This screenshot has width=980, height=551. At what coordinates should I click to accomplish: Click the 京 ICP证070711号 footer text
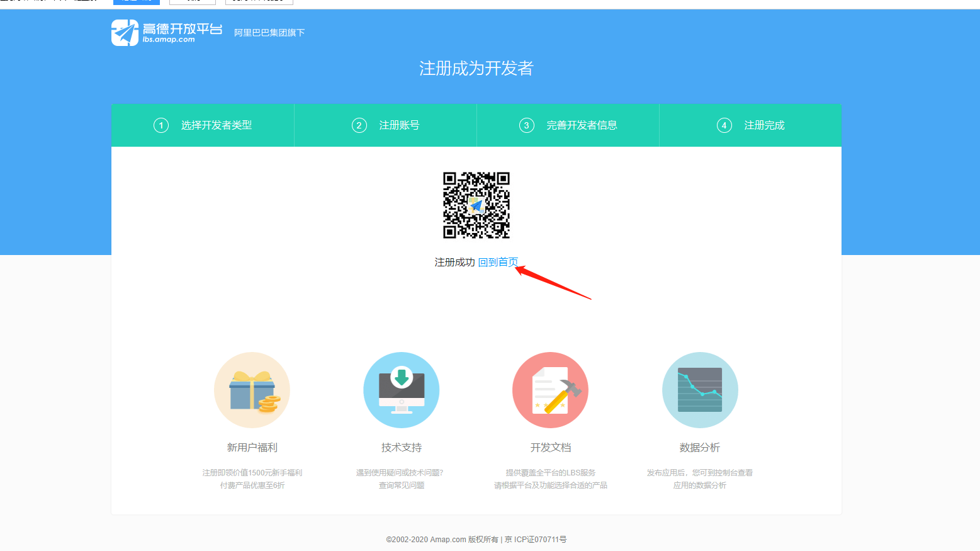point(536,540)
